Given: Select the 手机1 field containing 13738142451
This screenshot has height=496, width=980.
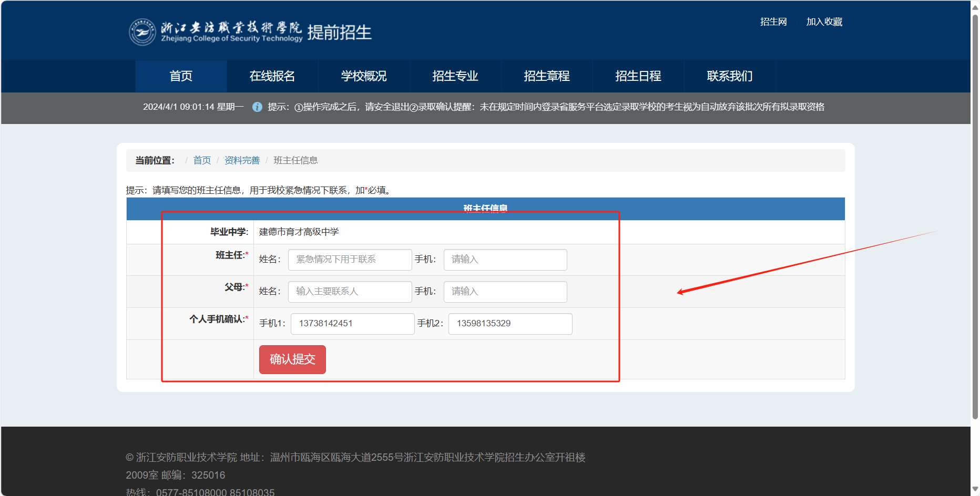Looking at the screenshot, I should 352,324.
